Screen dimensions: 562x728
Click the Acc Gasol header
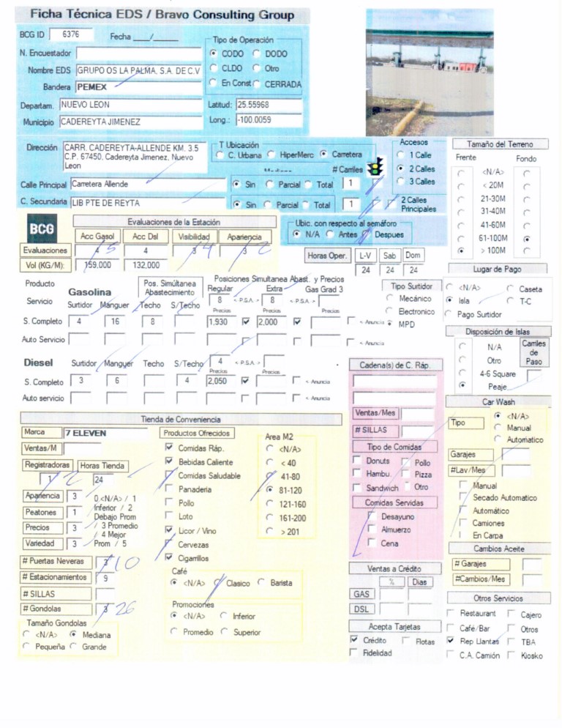pyautogui.click(x=97, y=237)
